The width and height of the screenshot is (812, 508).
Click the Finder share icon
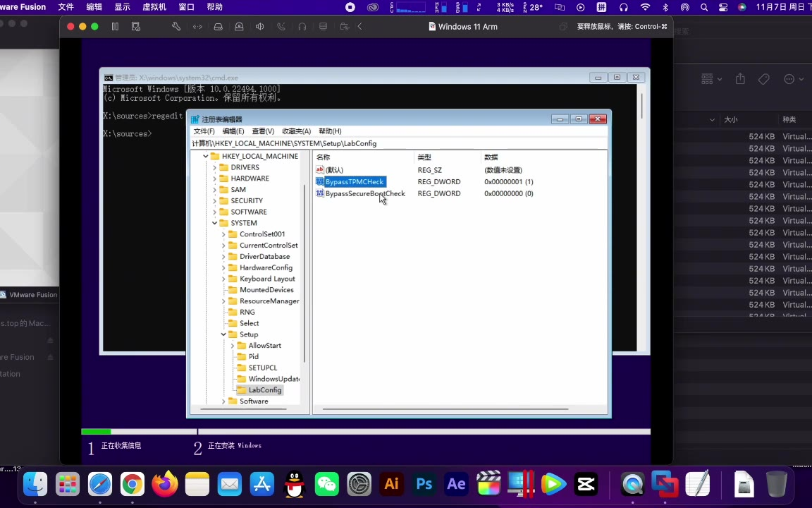click(x=740, y=79)
